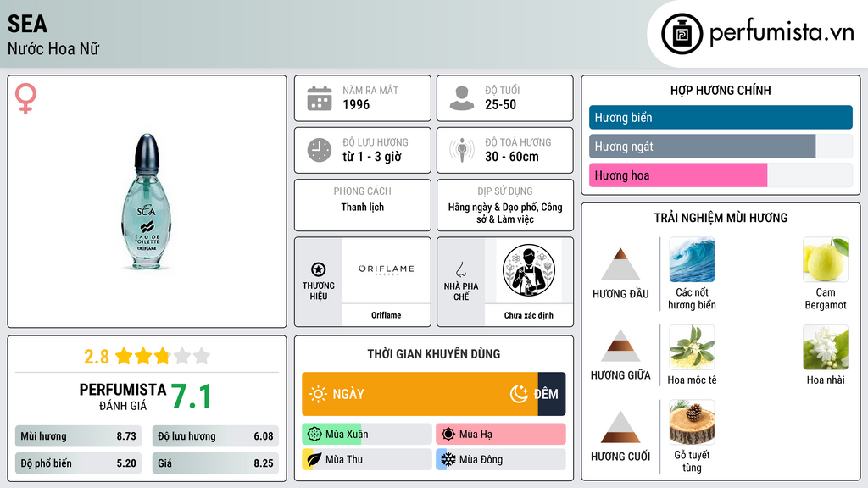This screenshot has width=868, height=488.
Task: Open the Gỗ tuyết tùng cedar image
Action: (692, 422)
